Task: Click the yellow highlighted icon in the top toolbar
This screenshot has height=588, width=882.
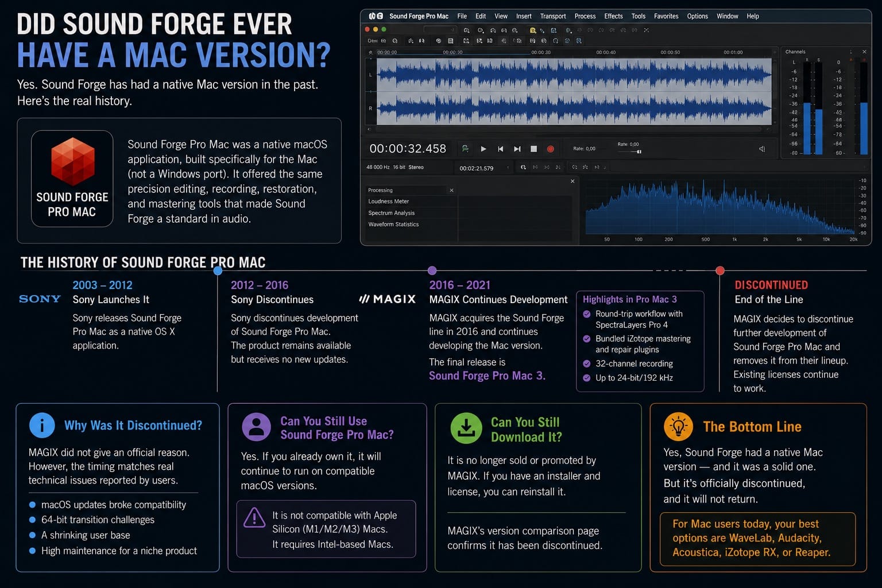Action: (x=533, y=30)
